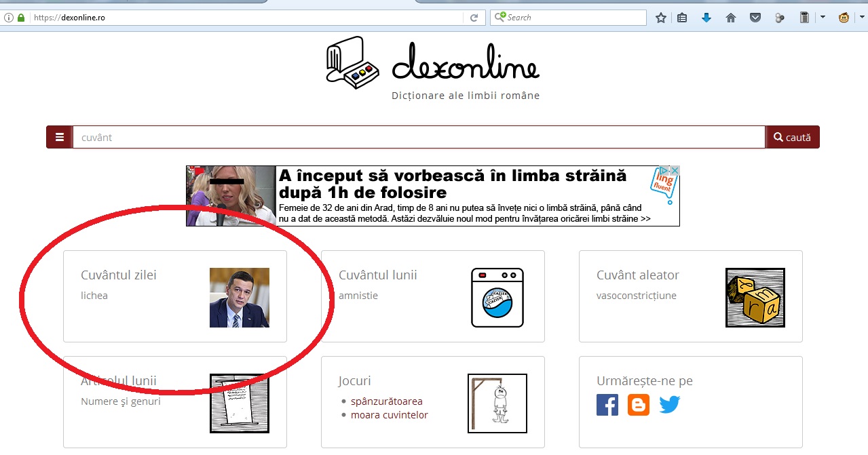The width and height of the screenshot is (868, 455).
Task: Click the random word dice image
Action: tap(755, 298)
